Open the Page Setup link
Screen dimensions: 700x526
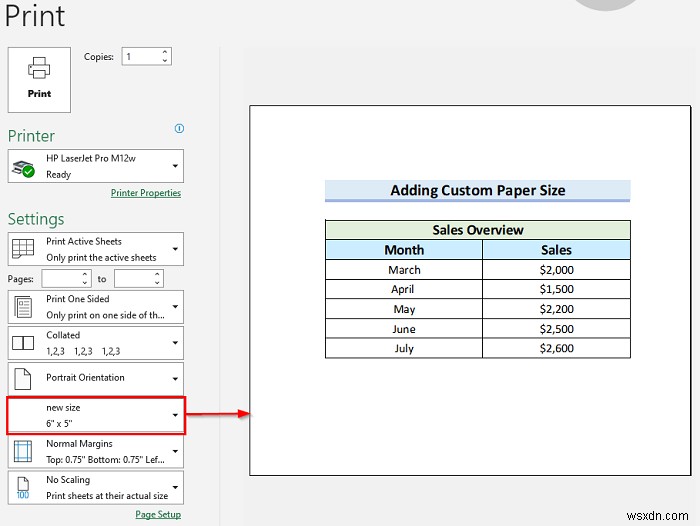tap(158, 514)
